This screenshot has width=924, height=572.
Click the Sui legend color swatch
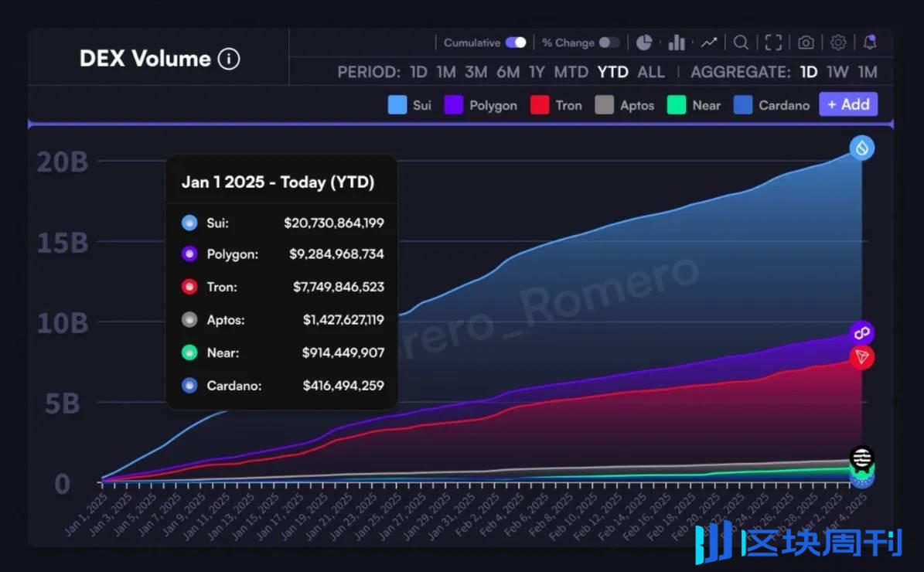(x=397, y=105)
